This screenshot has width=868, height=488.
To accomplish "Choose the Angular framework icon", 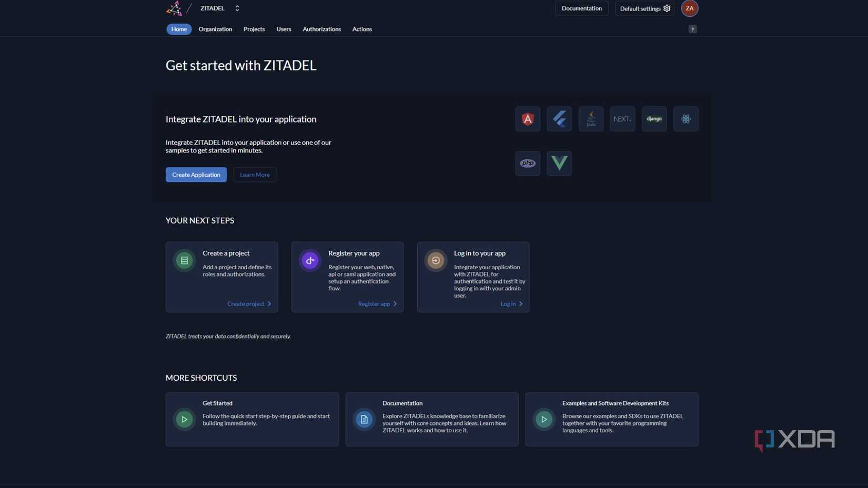I will 528,119.
